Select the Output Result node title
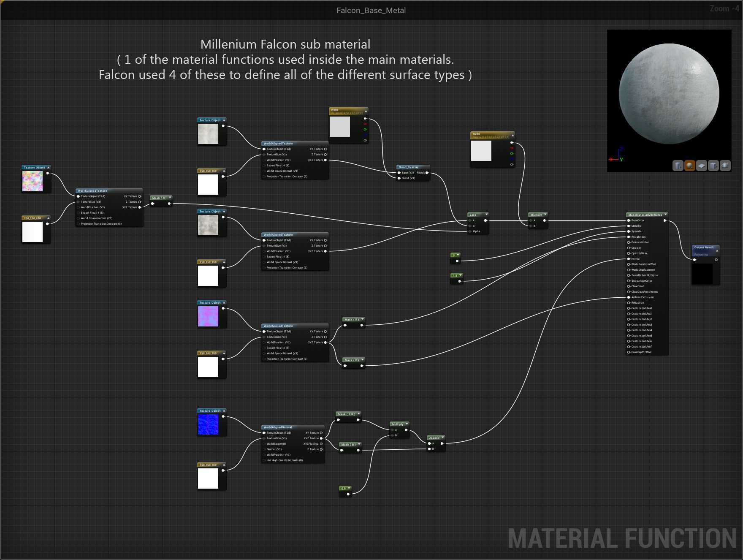The image size is (743, 560). click(x=704, y=247)
